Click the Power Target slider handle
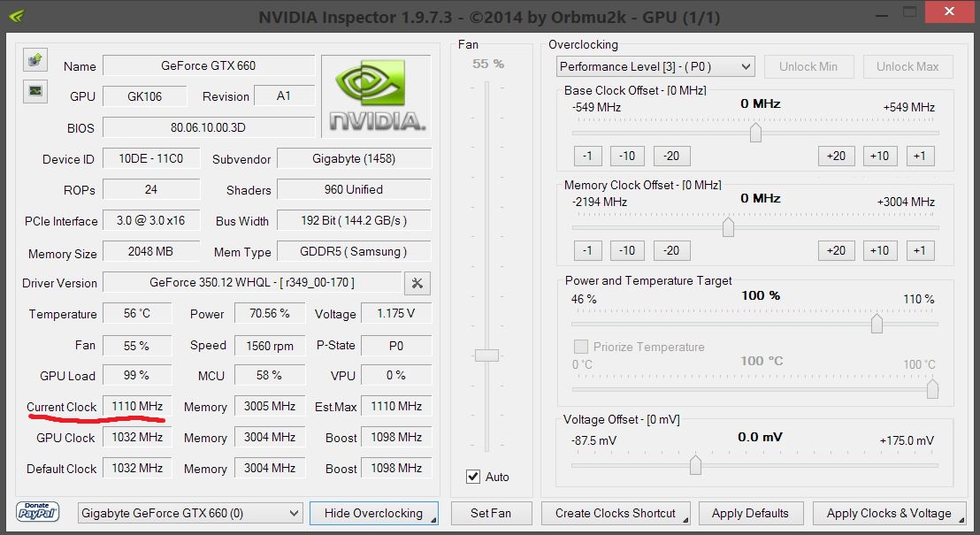This screenshot has width=980, height=535. 877,323
